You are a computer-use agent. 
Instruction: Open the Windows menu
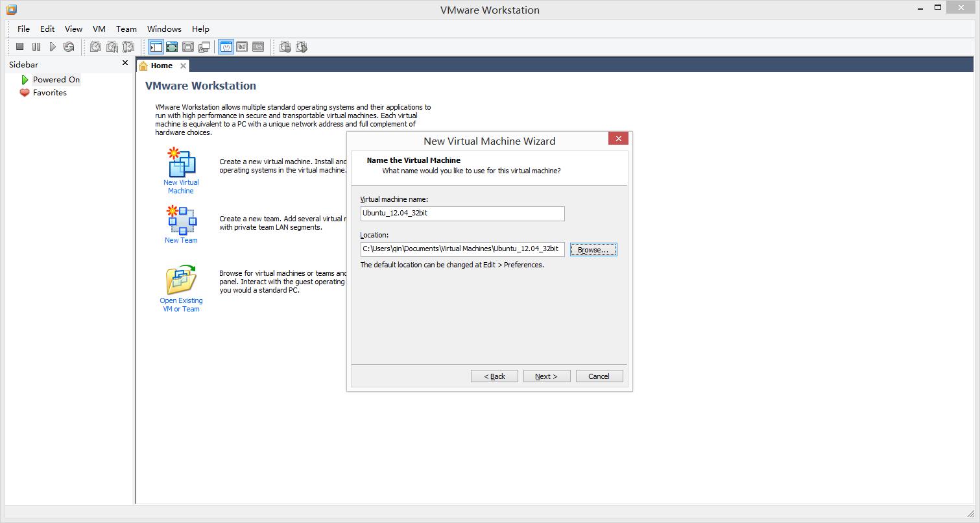(164, 29)
